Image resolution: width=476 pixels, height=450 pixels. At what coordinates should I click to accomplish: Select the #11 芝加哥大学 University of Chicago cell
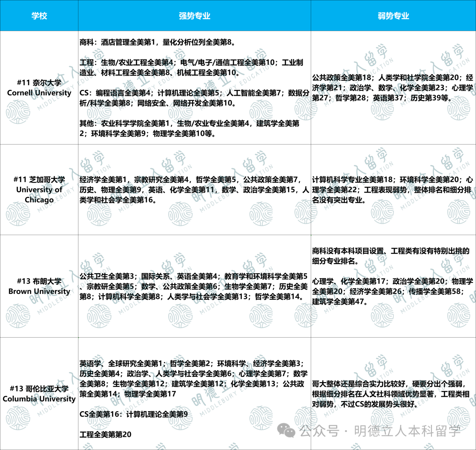(x=39, y=190)
